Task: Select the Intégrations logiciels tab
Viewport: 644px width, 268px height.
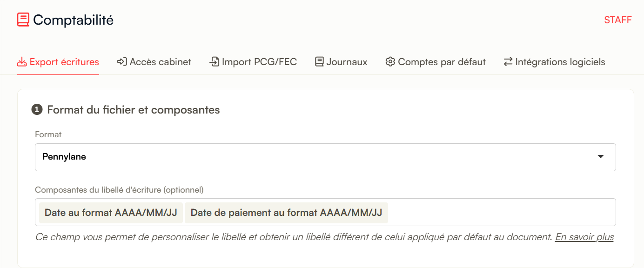Action: click(554, 62)
